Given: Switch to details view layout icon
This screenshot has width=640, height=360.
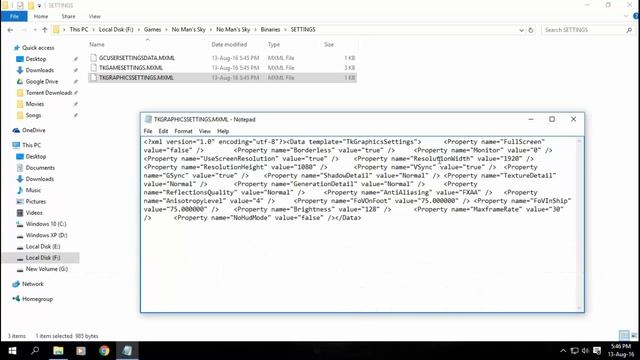Looking at the screenshot, I should point(624,336).
